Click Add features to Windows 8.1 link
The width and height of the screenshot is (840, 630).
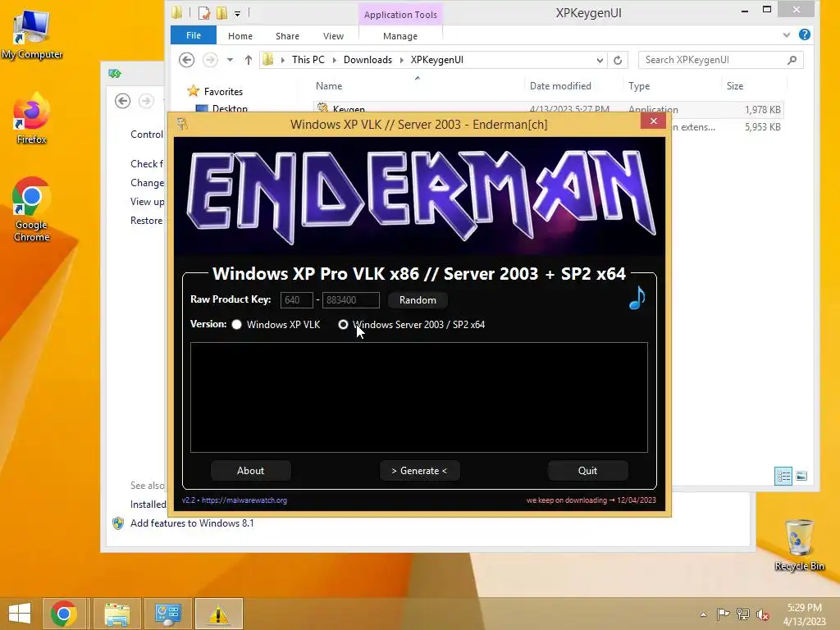point(192,523)
